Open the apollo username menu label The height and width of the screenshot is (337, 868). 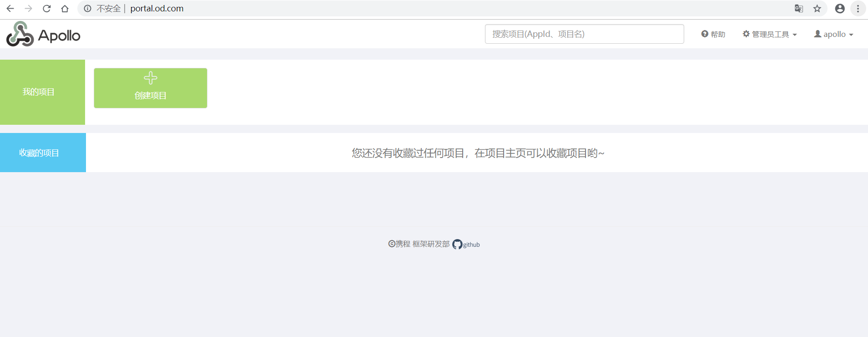[834, 35]
